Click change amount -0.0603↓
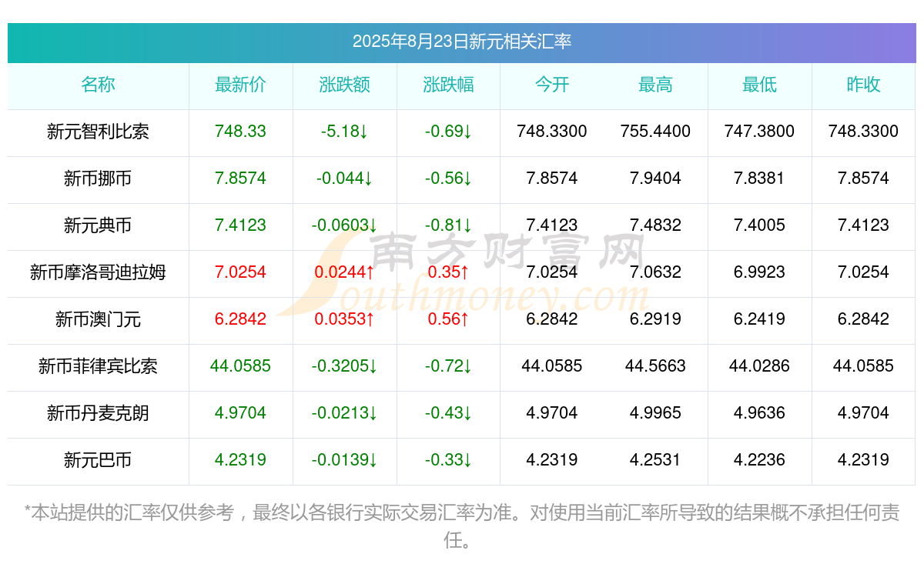 click(x=344, y=225)
